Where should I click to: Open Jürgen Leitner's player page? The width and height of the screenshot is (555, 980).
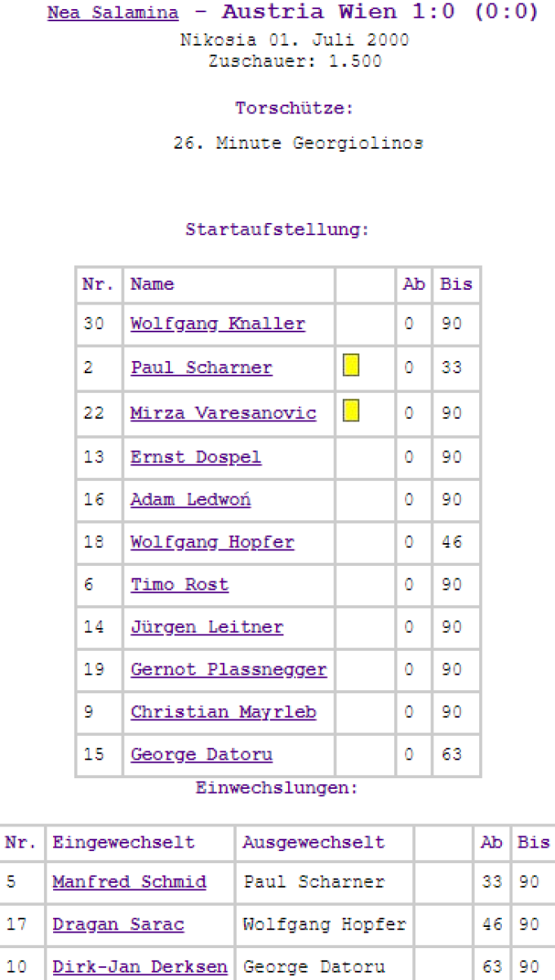206,627
